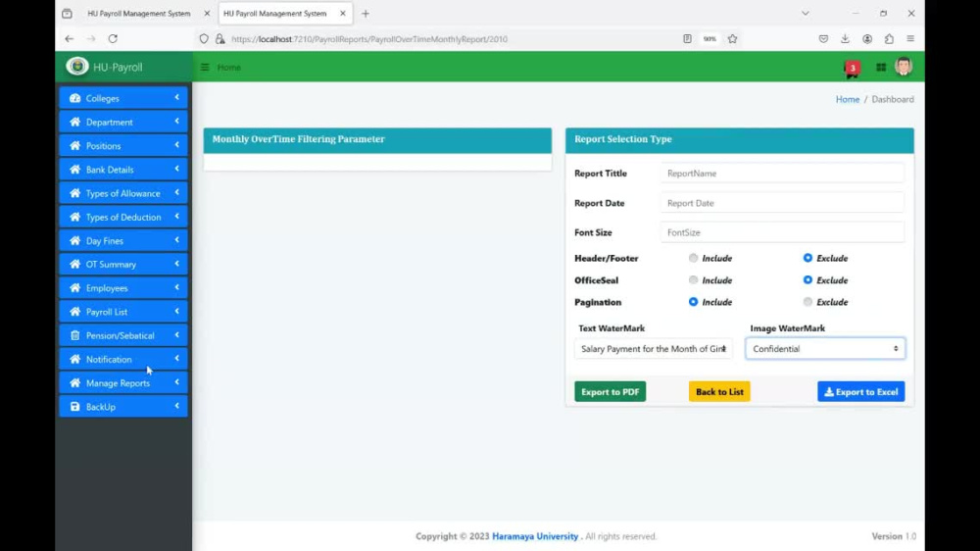The width and height of the screenshot is (980, 551).
Task: Select Include for Header/Footer
Action: pyautogui.click(x=693, y=258)
